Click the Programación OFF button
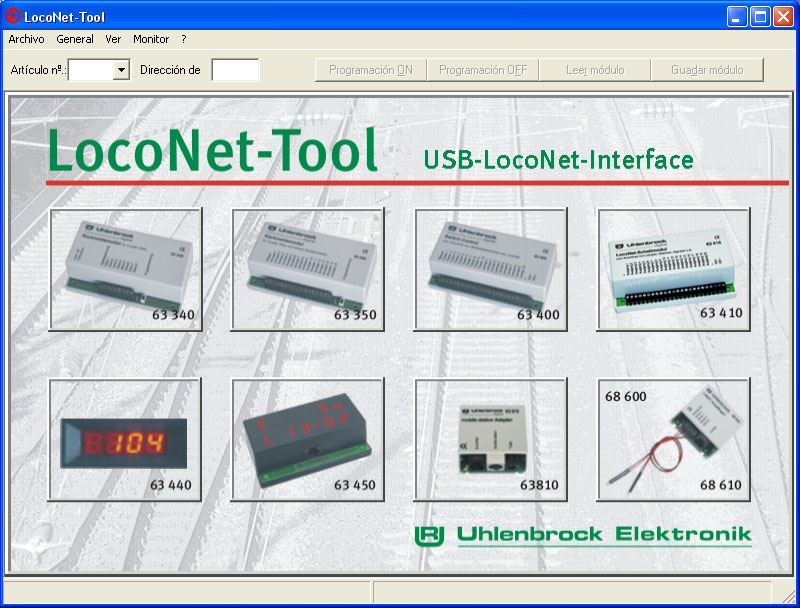 coord(483,70)
